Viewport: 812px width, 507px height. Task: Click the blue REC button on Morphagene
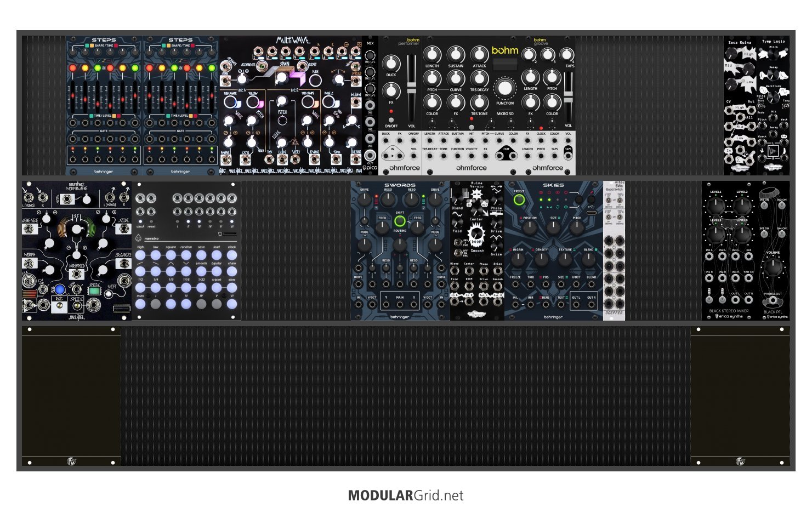pos(59,289)
